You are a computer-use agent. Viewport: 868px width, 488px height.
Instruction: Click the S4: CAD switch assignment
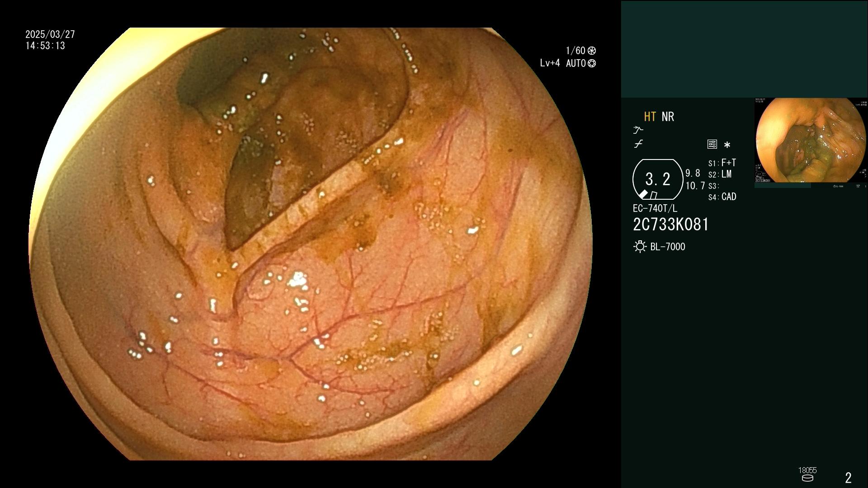point(722,197)
